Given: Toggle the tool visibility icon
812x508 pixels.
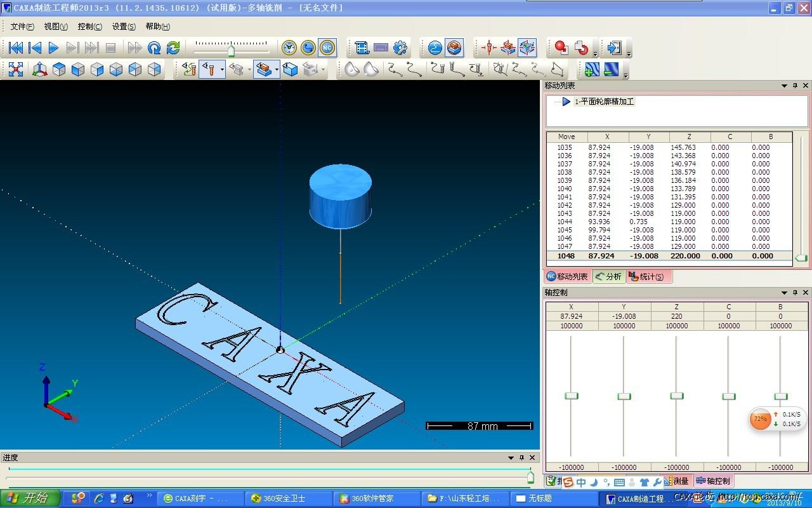Looking at the screenshot, I should tap(208, 69).
